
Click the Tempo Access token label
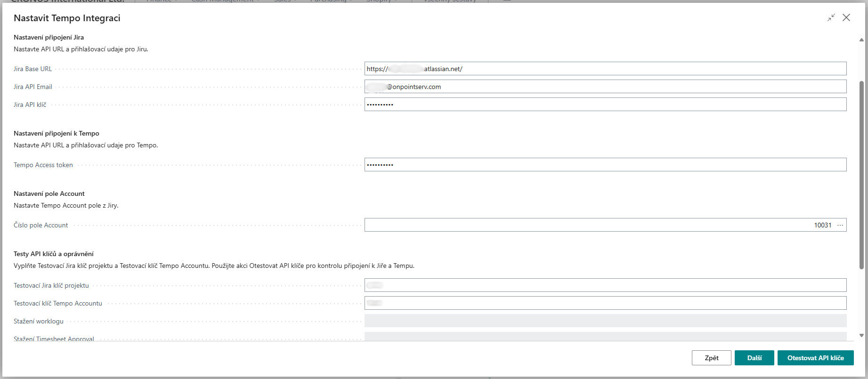[43, 165]
